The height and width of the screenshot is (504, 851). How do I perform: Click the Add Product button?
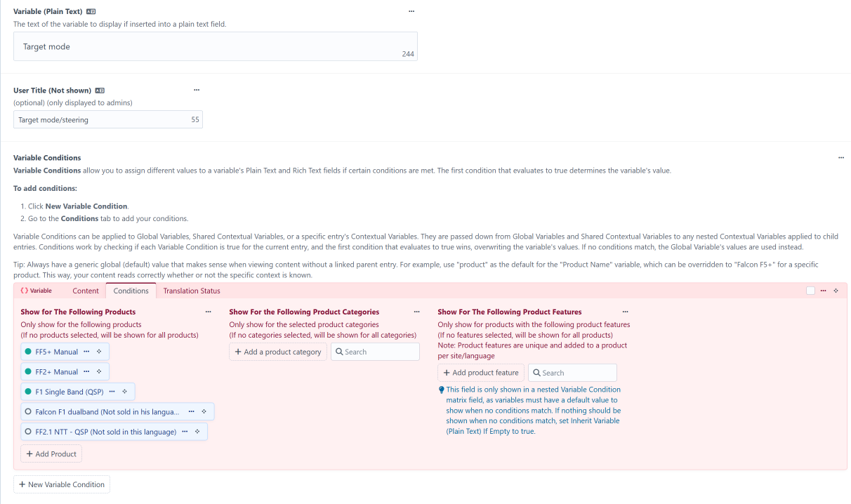(51, 454)
